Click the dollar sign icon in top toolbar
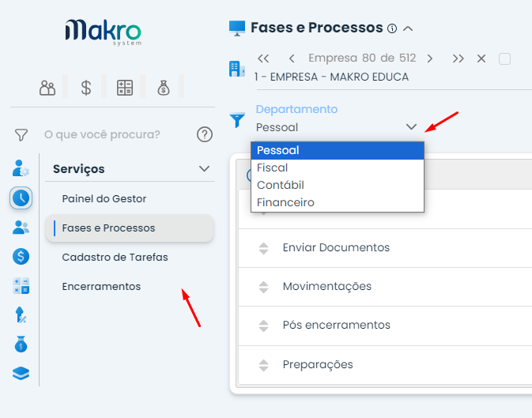Image resolution: width=532 pixels, height=418 pixels. (x=86, y=88)
